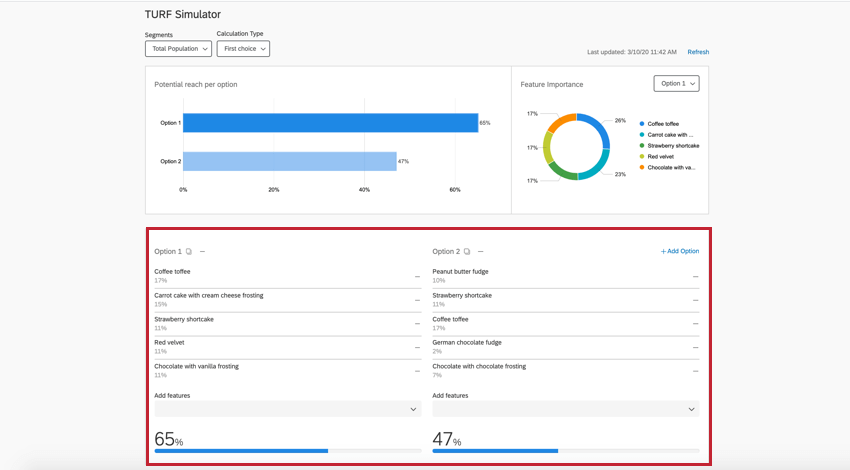This screenshot has width=850, height=470.
Task: Click the Refresh link
Action: pos(698,52)
